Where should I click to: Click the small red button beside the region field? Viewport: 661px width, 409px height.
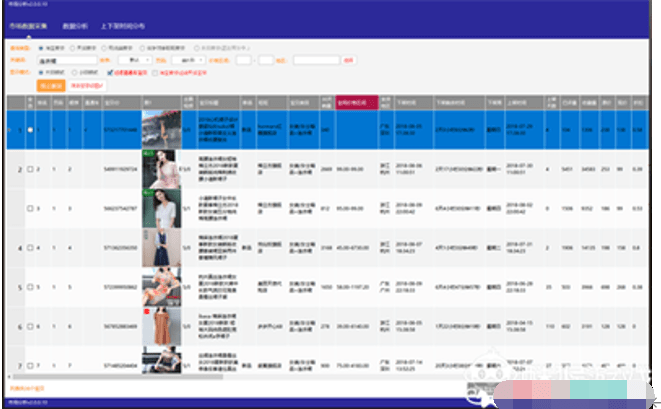(349, 60)
